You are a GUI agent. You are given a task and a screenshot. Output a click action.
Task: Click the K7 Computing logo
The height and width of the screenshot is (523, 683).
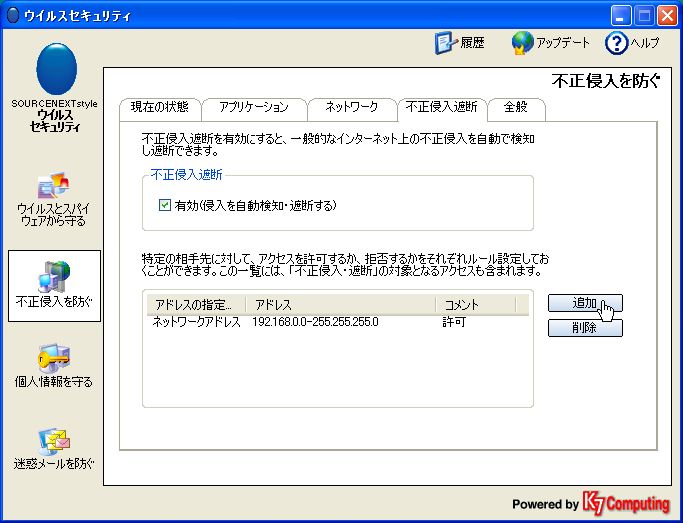point(626,503)
